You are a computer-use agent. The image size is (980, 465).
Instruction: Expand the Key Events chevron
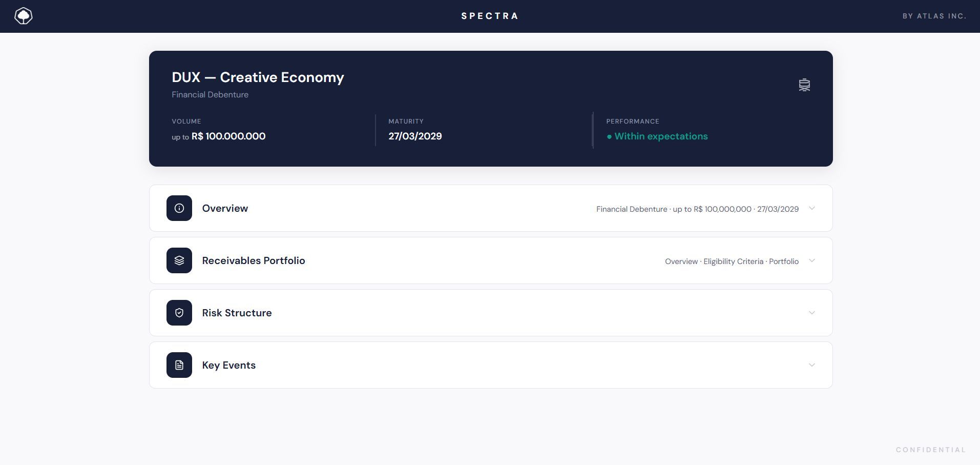(811, 365)
